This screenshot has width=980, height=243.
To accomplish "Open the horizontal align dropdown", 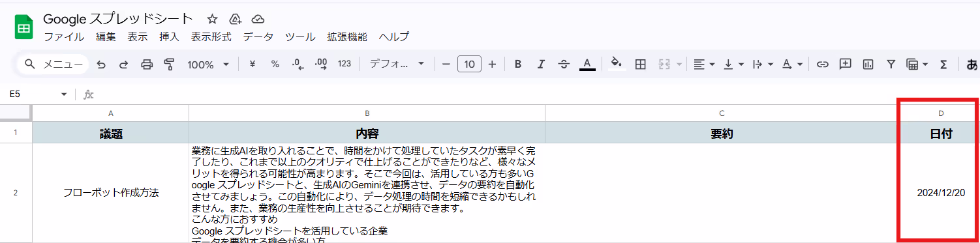I will [704, 64].
